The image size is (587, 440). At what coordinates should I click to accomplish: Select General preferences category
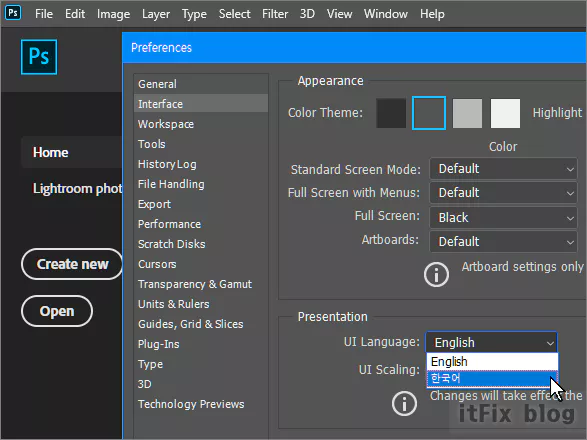pos(201,84)
